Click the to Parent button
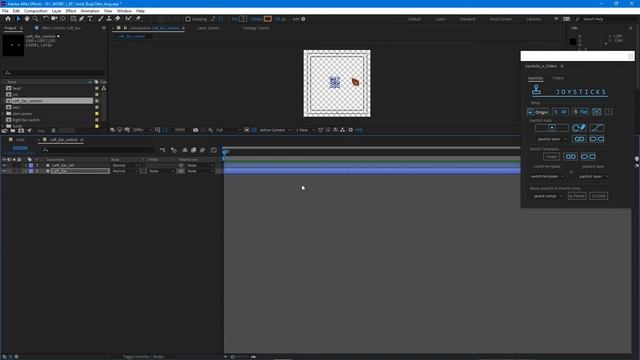Screen dimensions: 640x360 point(577,196)
